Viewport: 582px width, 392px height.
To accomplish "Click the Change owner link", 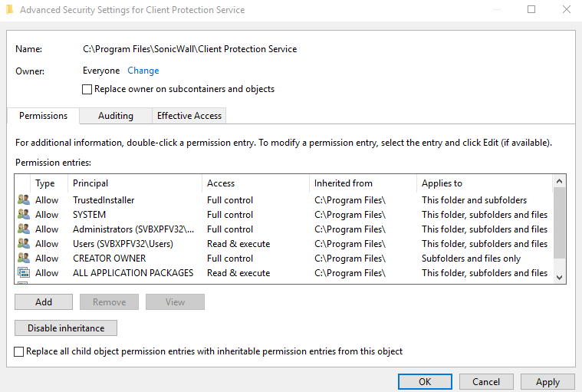I will coord(143,71).
